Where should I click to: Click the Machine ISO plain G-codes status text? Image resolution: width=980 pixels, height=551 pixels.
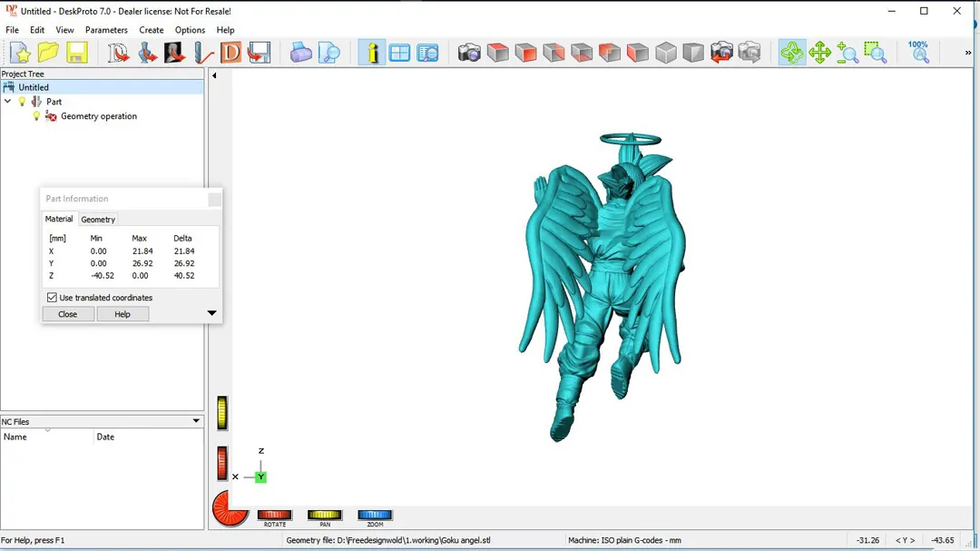pos(624,540)
